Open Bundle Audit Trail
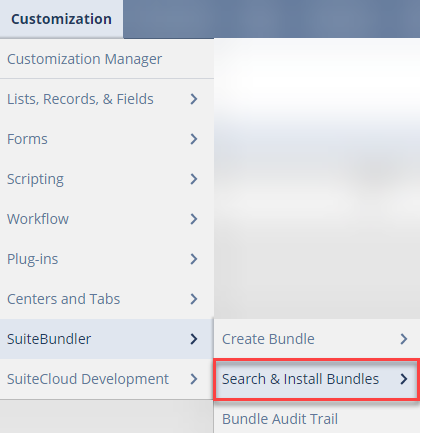This screenshot has width=422, height=433. [317, 419]
